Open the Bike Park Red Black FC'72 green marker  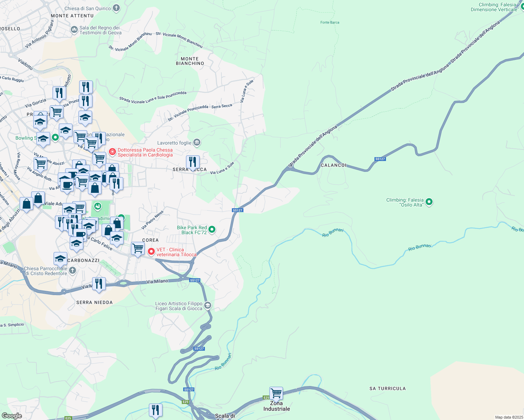212,229
